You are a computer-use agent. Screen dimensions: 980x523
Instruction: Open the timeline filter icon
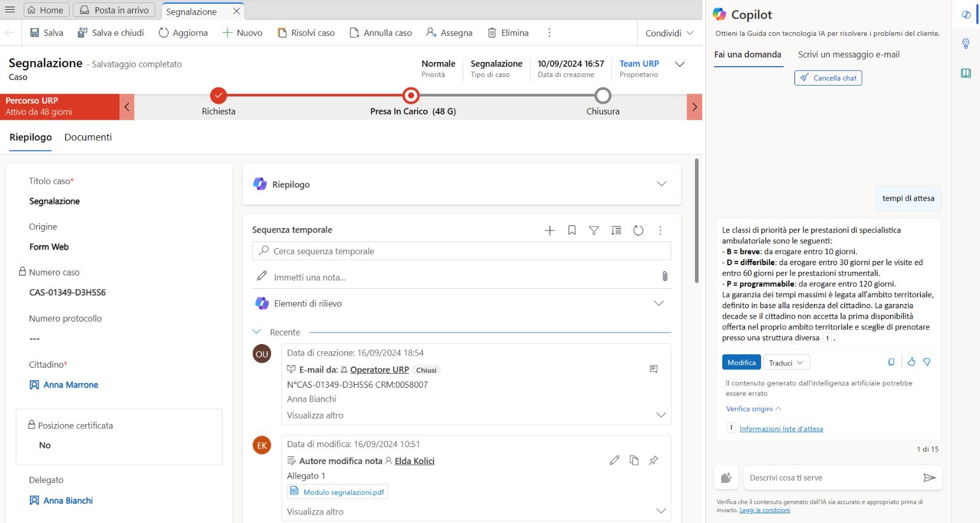point(594,231)
